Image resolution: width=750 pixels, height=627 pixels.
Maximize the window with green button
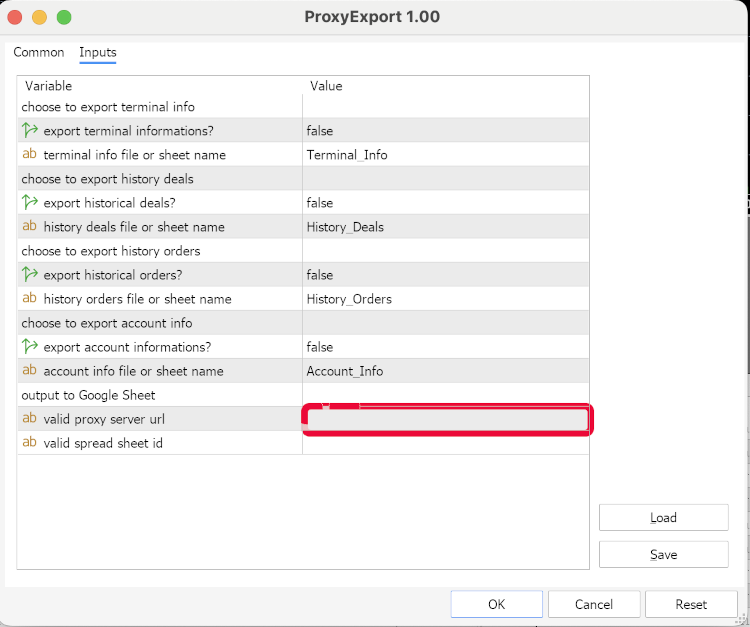pyautogui.click(x=64, y=17)
